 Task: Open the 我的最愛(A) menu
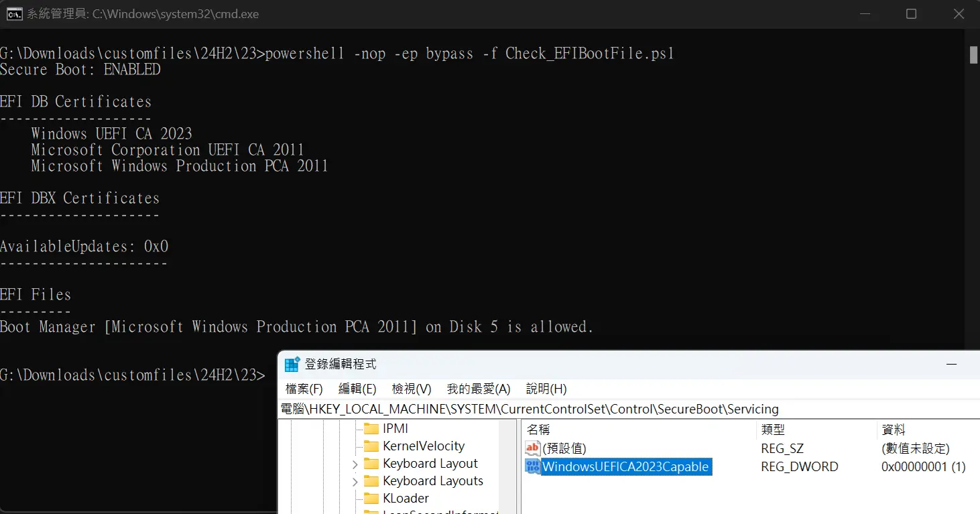click(x=479, y=389)
